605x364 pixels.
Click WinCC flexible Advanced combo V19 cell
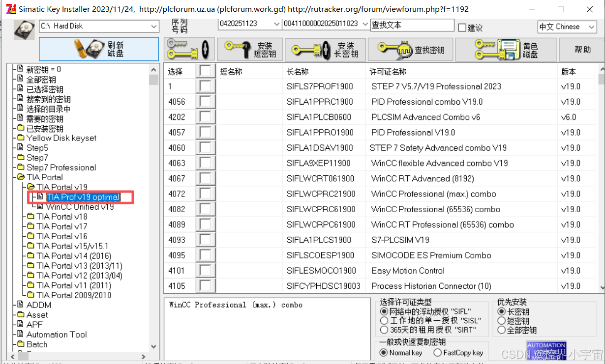coord(439,163)
